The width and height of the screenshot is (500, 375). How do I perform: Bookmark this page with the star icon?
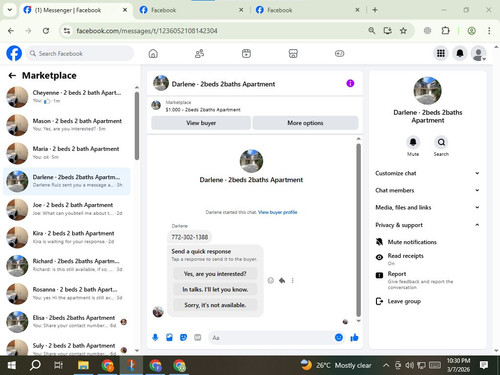tap(403, 31)
